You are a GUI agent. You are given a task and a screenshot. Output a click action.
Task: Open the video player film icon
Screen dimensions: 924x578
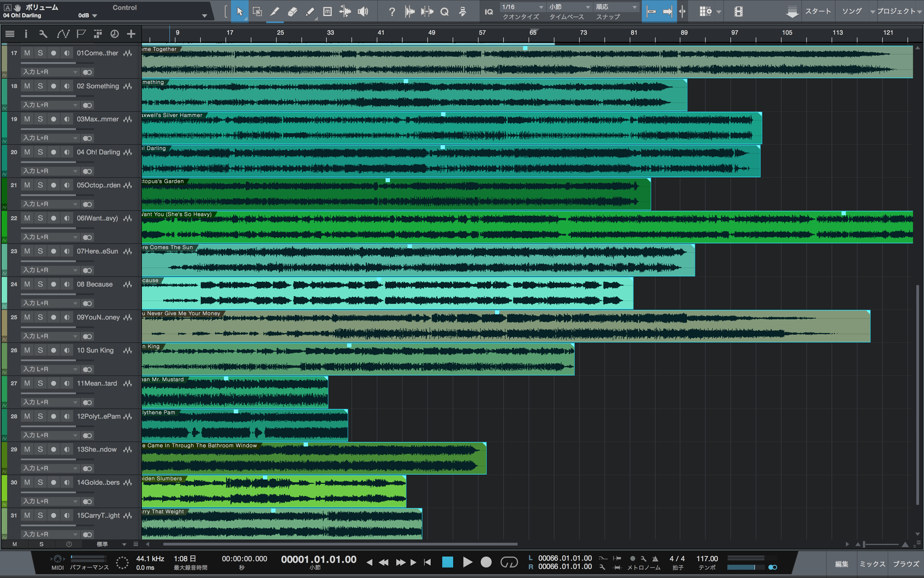738,12
